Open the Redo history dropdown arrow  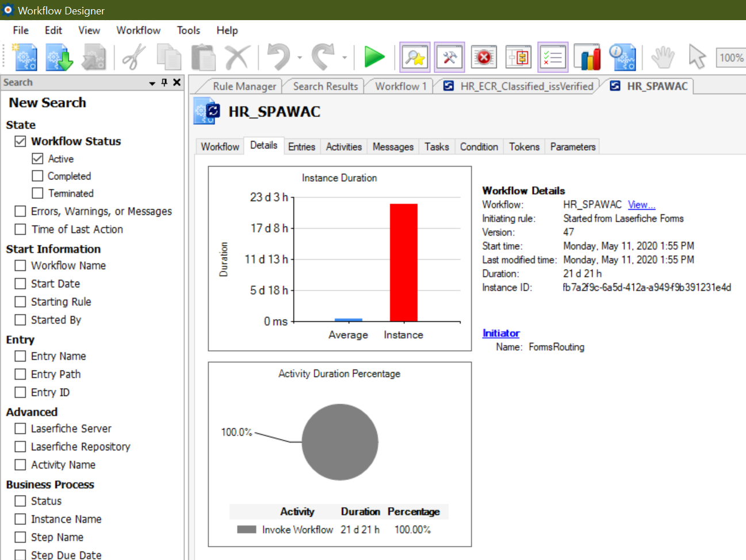[345, 57]
